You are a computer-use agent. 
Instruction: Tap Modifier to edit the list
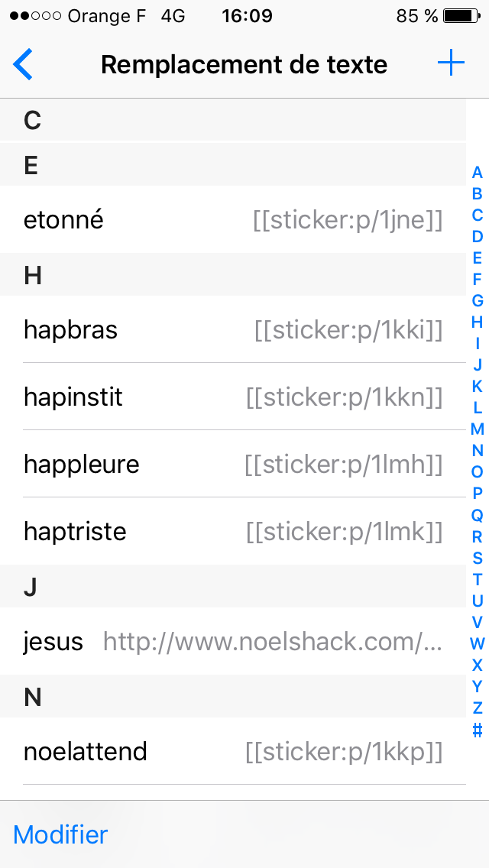(60, 834)
